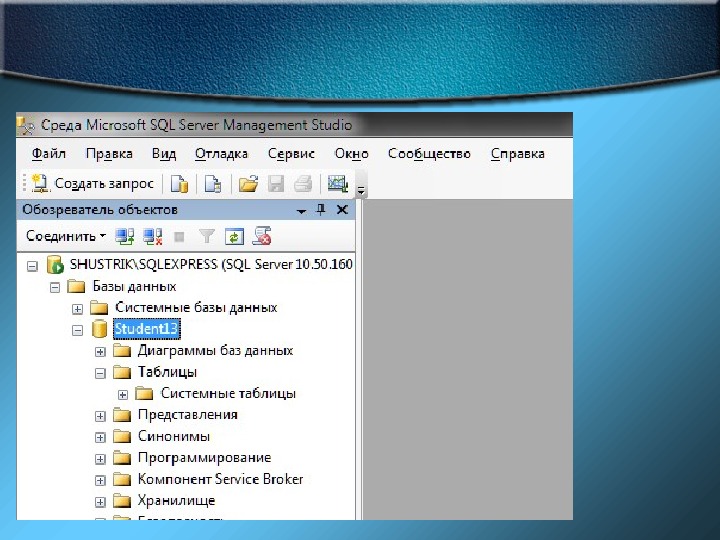Screen dimensions: 720x540
Task: Open Object Explorer window position dropdown arrow
Action: 301,211
